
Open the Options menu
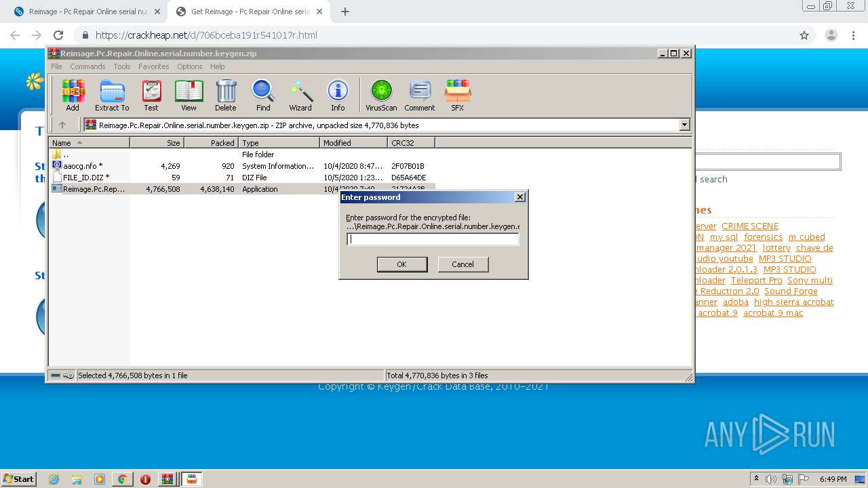(x=190, y=66)
